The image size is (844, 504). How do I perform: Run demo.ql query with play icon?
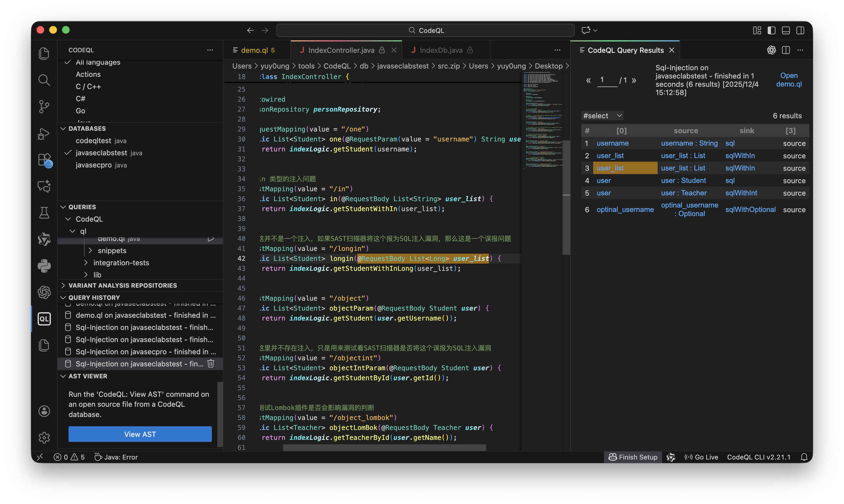[211, 239]
